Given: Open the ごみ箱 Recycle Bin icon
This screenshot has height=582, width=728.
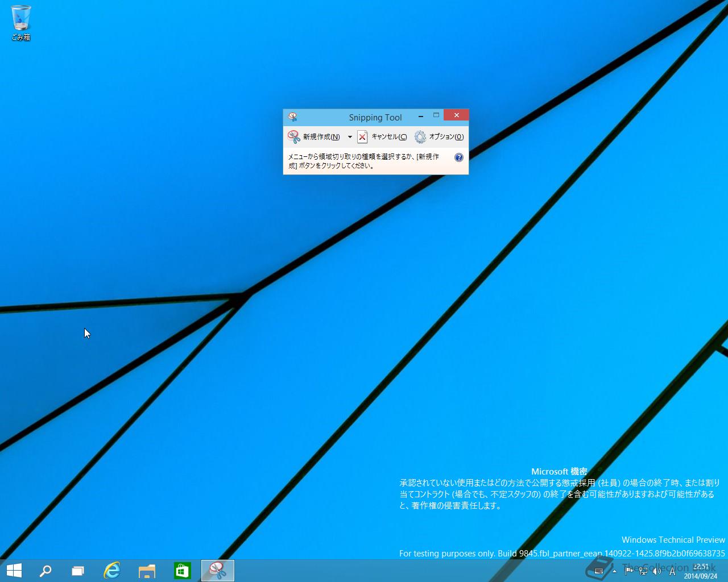Looking at the screenshot, I should 20,23.
